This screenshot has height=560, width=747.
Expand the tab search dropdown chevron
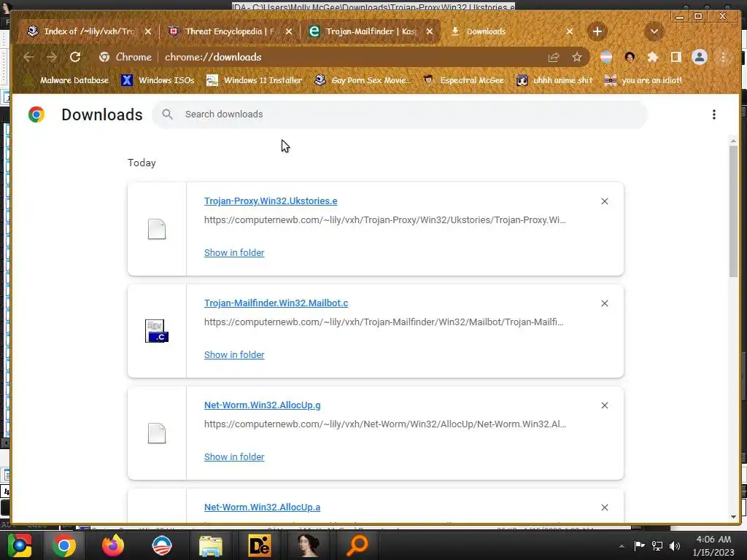(x=654, y=31)
